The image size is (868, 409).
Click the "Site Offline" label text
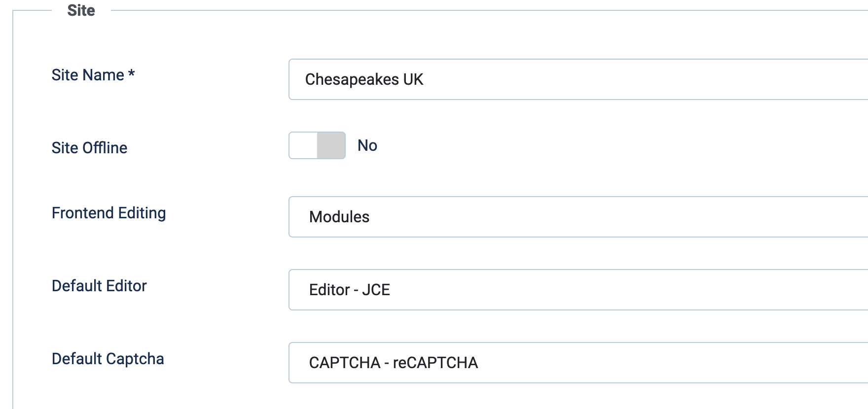(89, 148)
